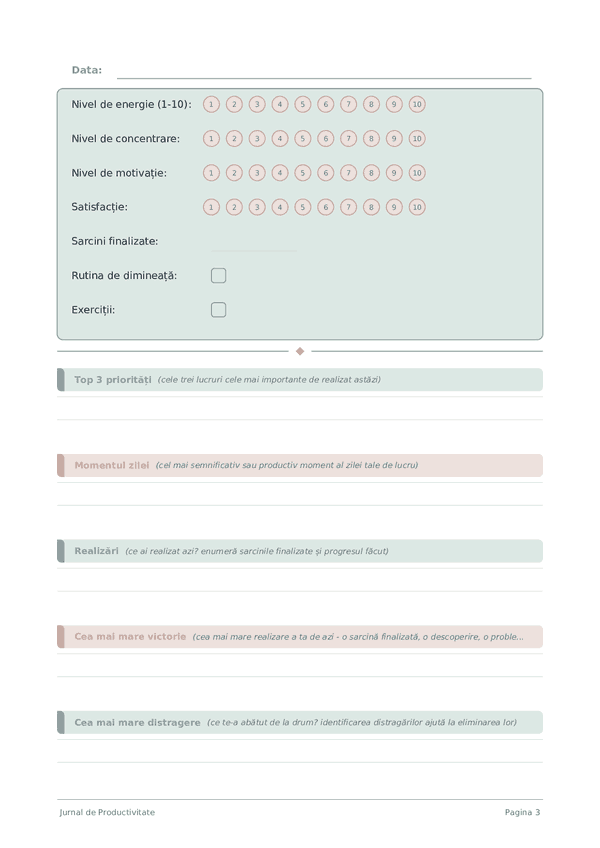This screenshot has width=600, height=848.
Task: Check the Rutina de dimineață box
Action: coord(219,275)
